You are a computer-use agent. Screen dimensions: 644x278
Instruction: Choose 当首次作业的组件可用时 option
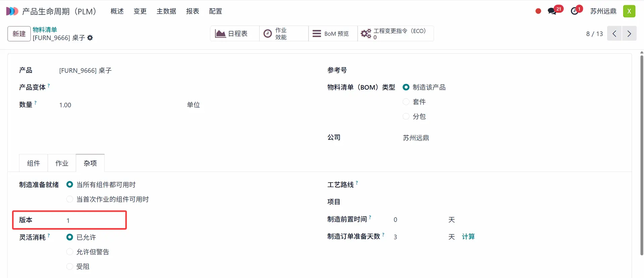[70, 199]
